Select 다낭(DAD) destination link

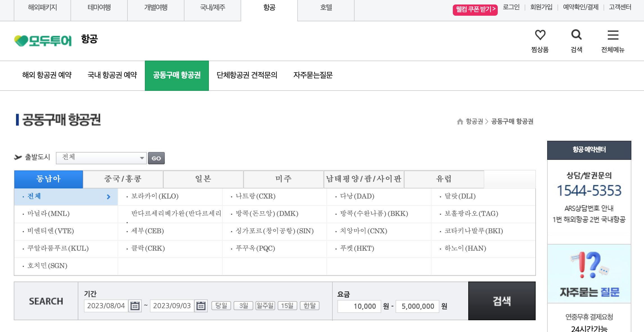tap(357, 196)
